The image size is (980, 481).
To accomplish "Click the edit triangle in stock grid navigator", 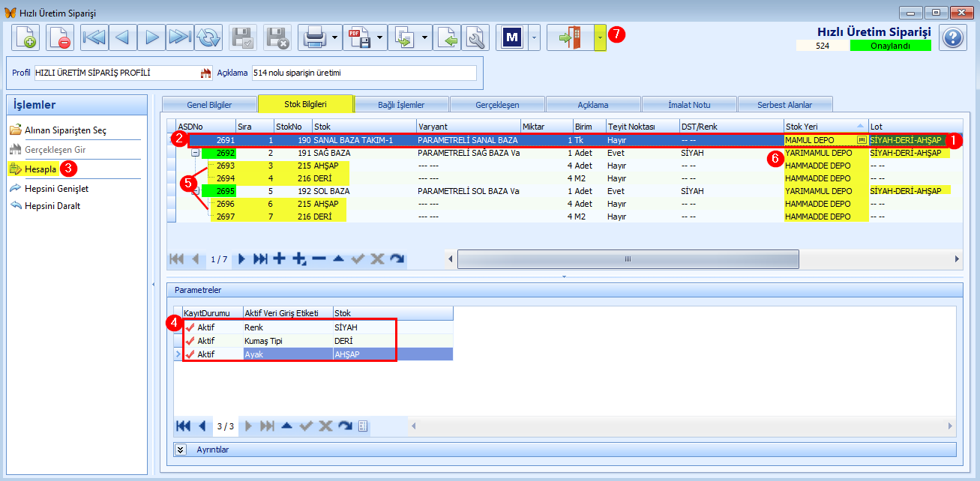I will [x=338, y=258].
